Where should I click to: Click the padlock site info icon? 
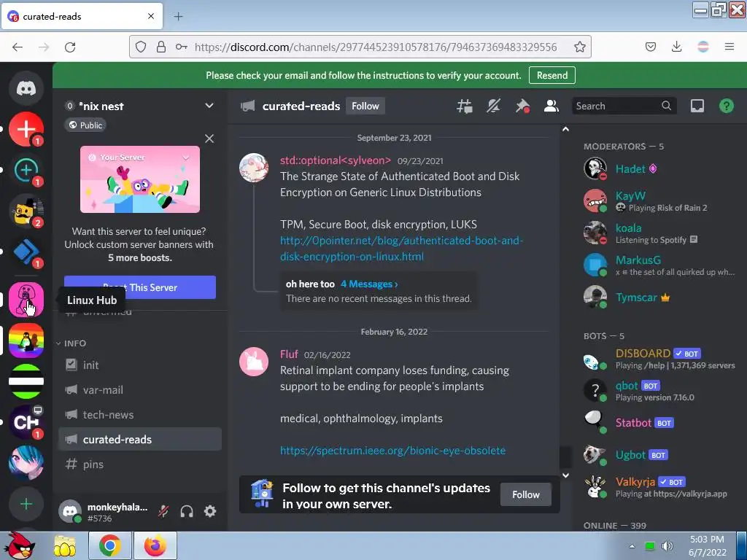point(161,47)
